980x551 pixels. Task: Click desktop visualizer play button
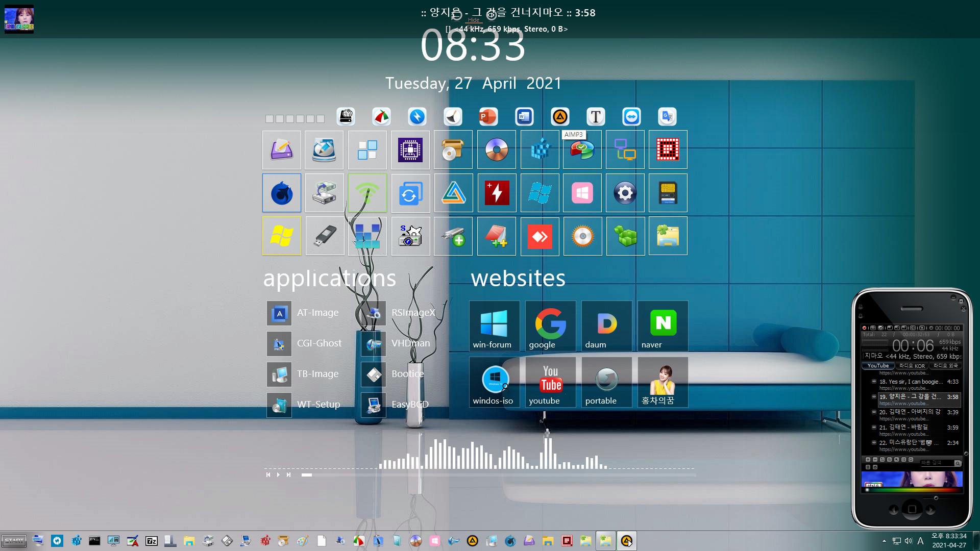278,475
